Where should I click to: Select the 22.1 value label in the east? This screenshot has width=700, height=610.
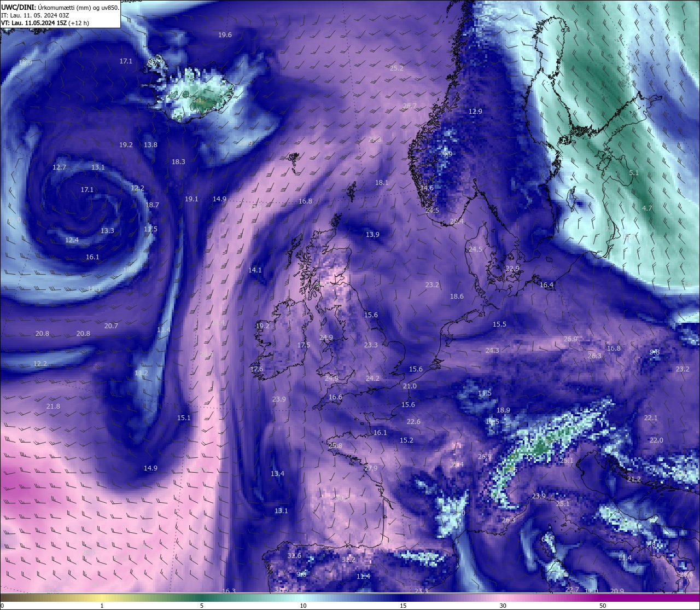[x=651, y=418]
